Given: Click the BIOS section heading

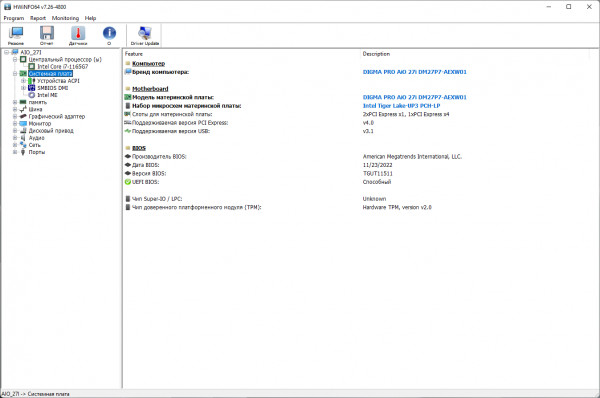Looking at the screenshot, I should pyautogui.click(x=139, y=148).
